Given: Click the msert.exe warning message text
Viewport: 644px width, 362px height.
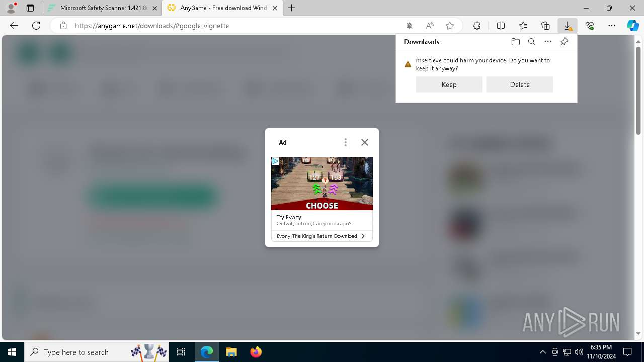Looking at the screenshot, I should point(483,64).
